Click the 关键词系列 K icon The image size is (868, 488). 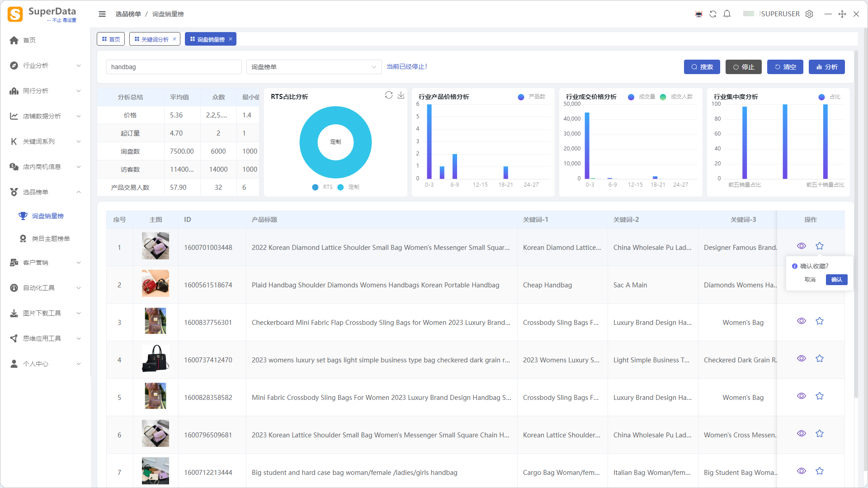tap(14, 141)
